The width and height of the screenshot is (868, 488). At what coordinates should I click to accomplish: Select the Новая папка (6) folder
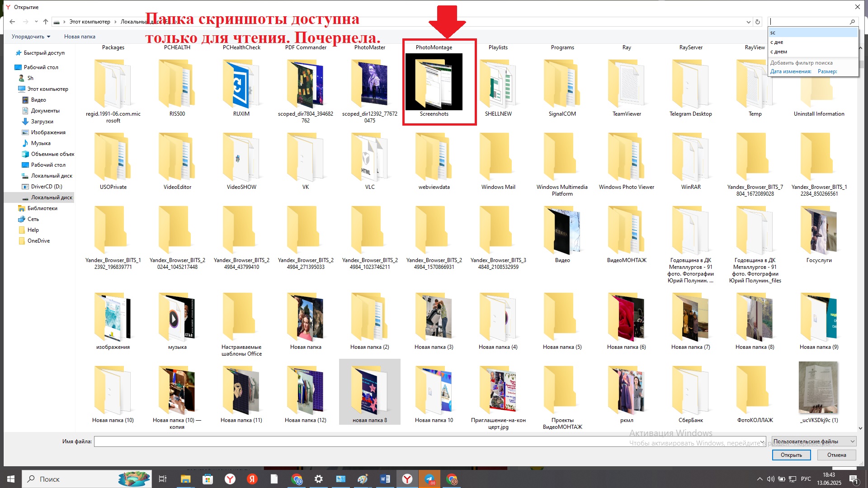(627, 322)
